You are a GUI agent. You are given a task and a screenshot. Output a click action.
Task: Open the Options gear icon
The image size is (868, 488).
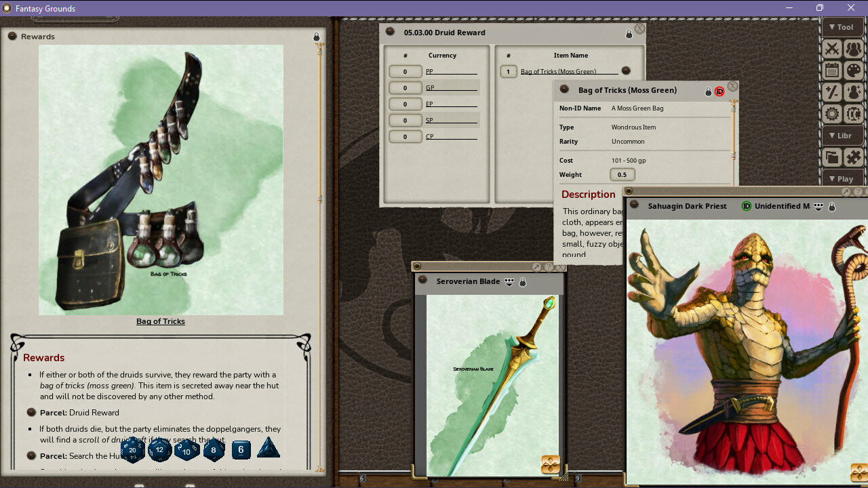pos(831,114)
